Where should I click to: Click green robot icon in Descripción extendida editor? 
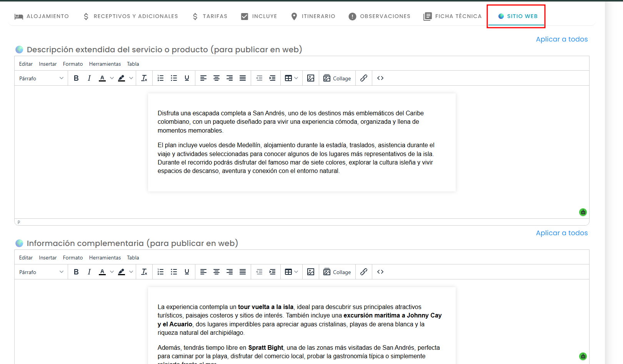(x=583, y=212)
